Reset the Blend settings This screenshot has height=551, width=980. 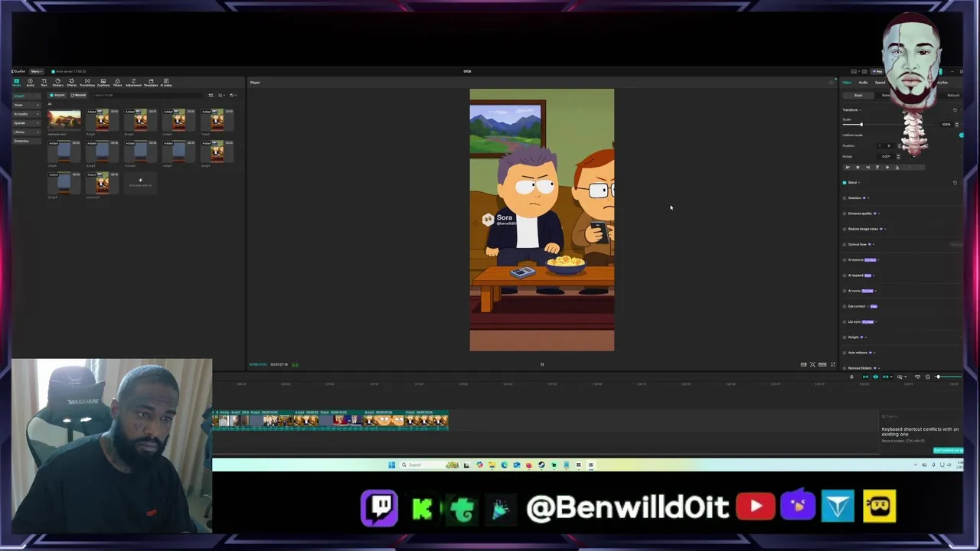coord(955,183)
